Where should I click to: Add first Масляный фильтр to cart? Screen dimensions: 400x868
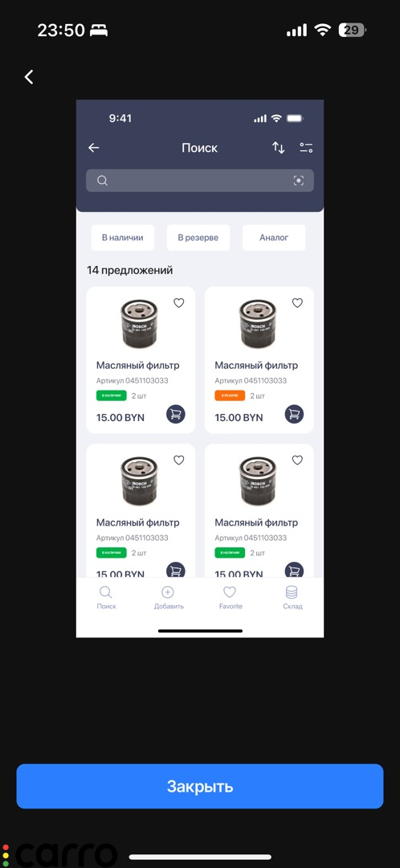click(x=175, y=414)
